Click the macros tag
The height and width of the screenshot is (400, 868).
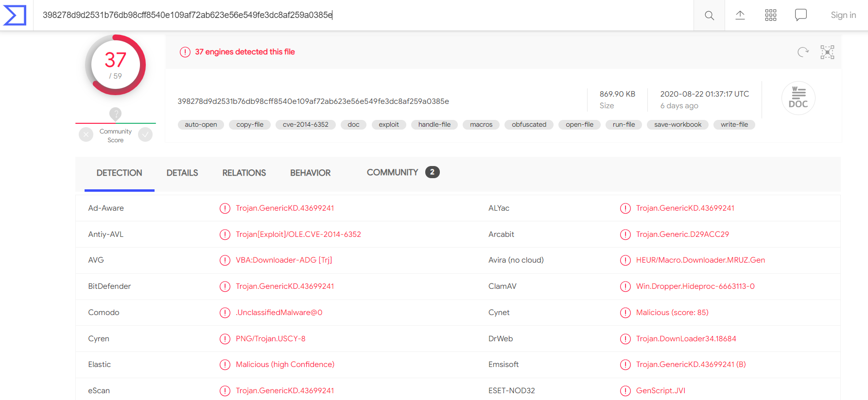coord(481,125)
